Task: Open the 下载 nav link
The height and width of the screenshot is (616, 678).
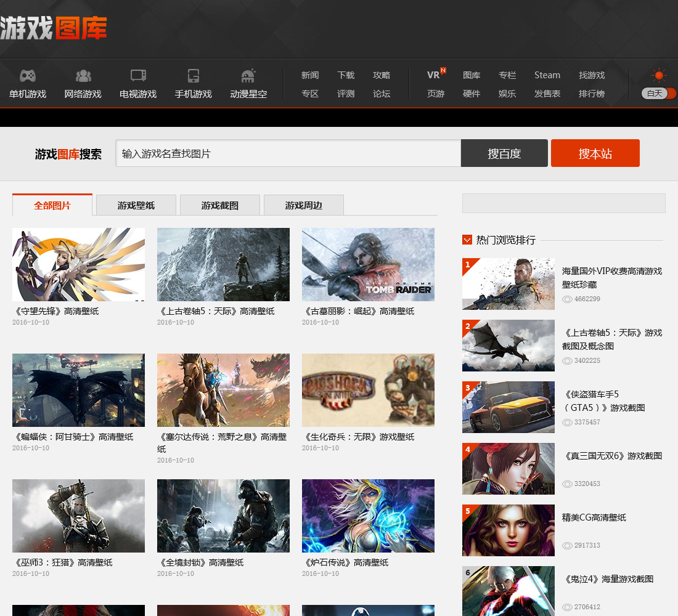Action: pos(346,75)
